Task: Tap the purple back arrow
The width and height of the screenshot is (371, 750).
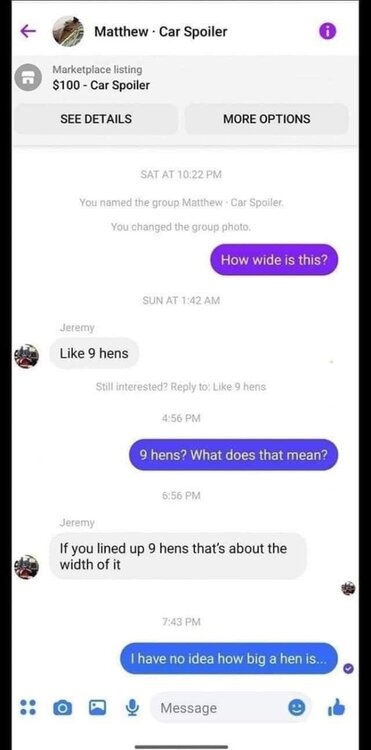Action: pyautogui.click(x=28, y=31)
